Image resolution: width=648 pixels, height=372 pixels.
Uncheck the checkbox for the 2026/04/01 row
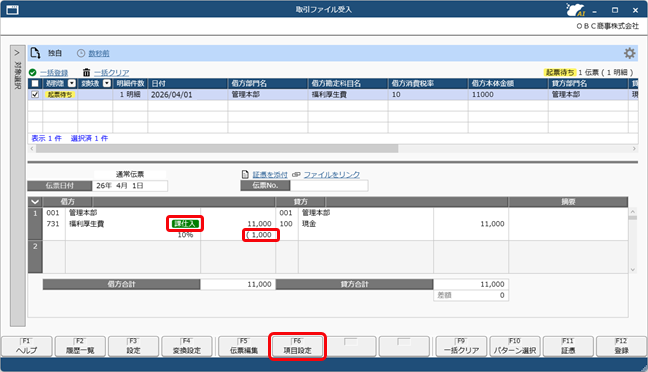(x=35, y=95)
